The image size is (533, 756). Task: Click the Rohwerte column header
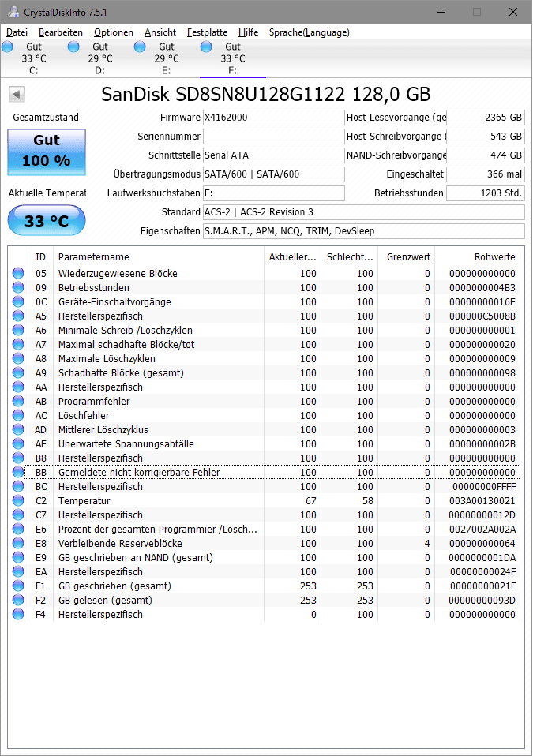[x=477, y=257]
